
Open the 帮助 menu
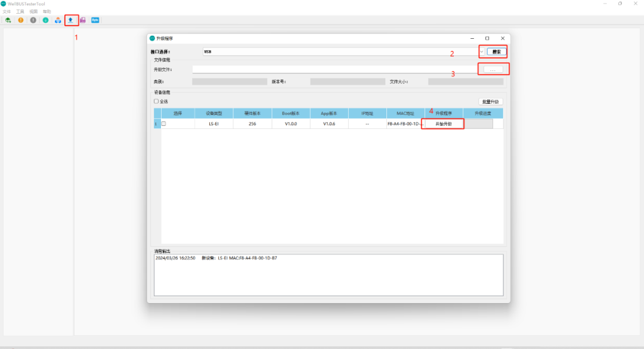47,11
